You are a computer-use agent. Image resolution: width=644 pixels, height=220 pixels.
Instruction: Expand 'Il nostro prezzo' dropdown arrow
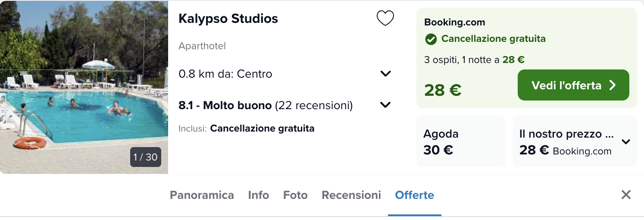(626, 141)
